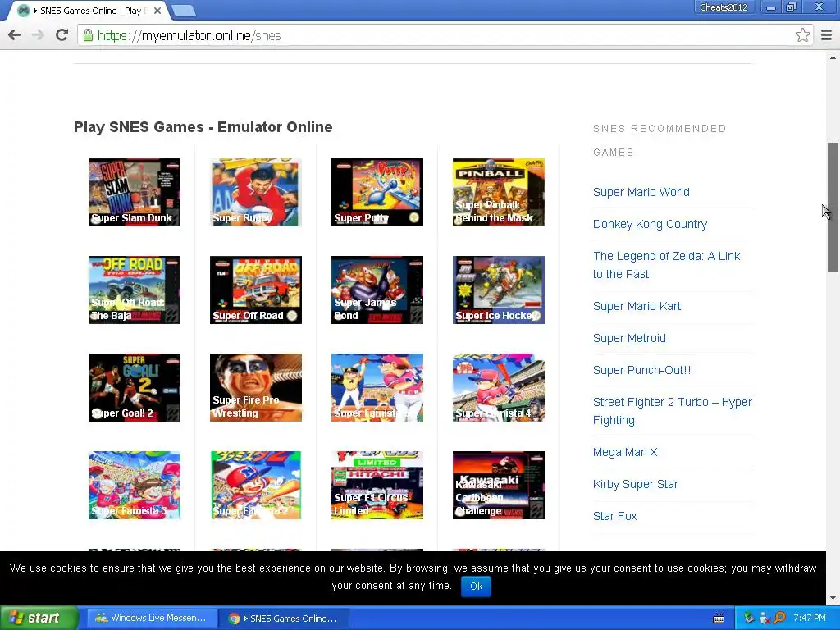Screen dimensions: 840x630
Task: Click the Messenger status tray icon
Action: click(x=765, y=619)
